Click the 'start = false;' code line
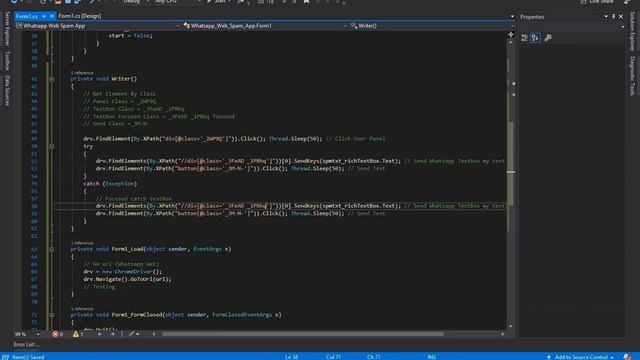Viewport: 640px width, 360px height. [131, 36]
